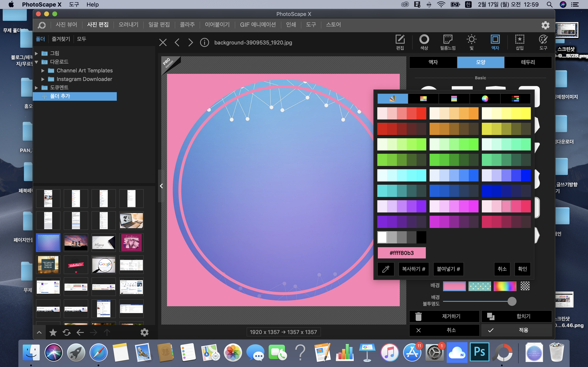Viewport: 588px width, 367px height.
Task: Switch to the 테두리 tab
Action: coord(528,62)
